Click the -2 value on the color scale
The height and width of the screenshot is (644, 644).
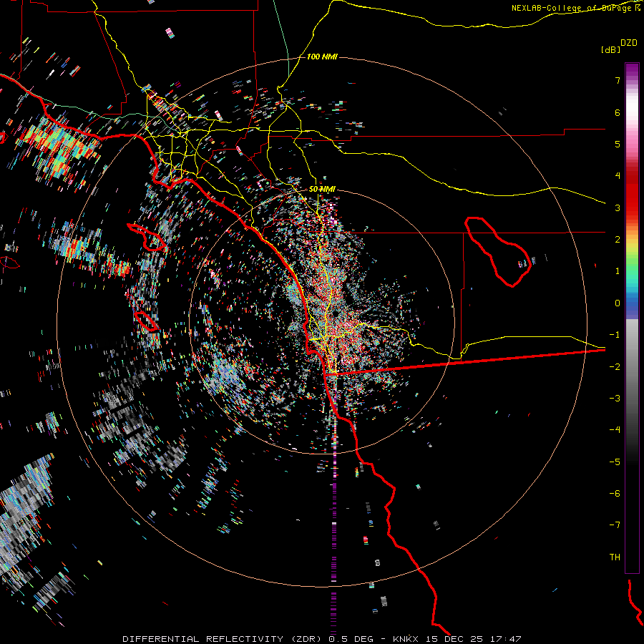pos(615,367)
